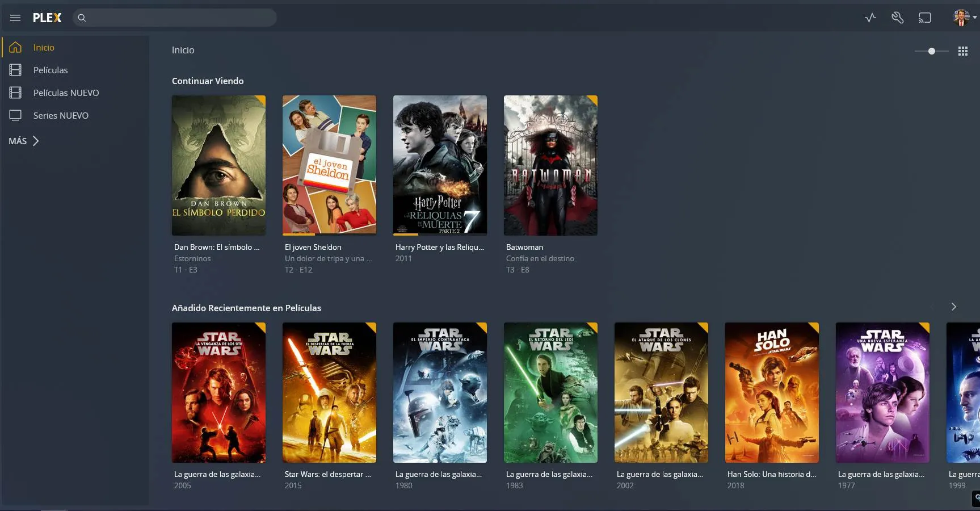The image size is (980, 511).
Task: Open the hamburger menu next to Plex logo
Action: pyautogui.click(x=15, y=18)
